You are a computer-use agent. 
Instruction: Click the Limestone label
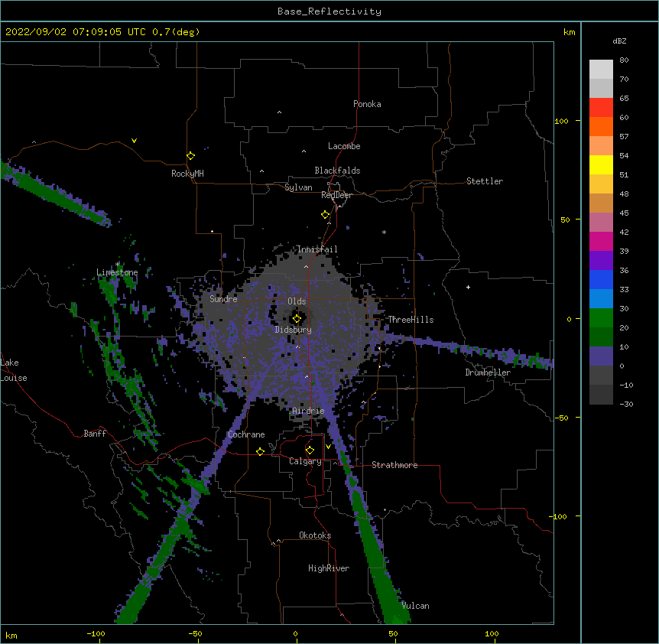[x=117, y=272]
